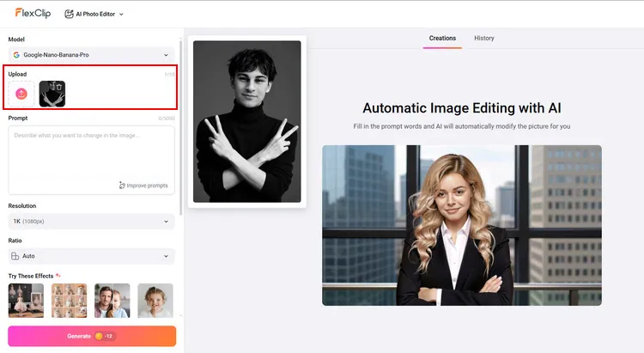Select the fourth effect showing a child
The width and height of the screenshot is (644, 353).
pos(155,301)
